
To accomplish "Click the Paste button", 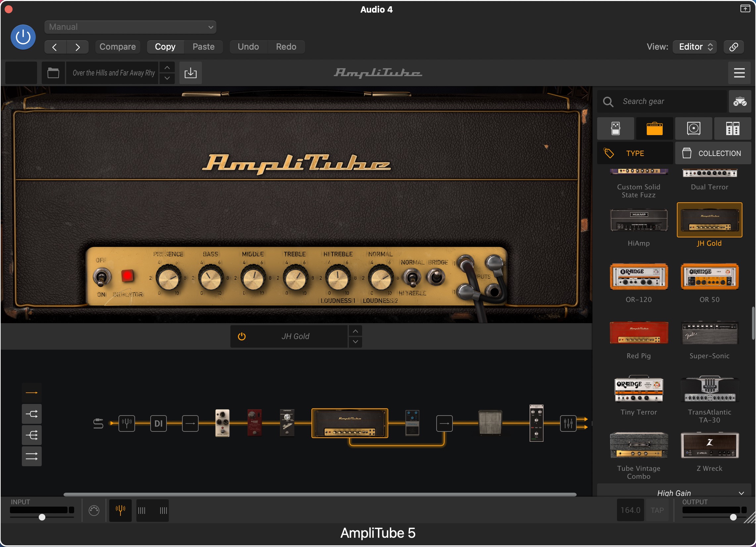I will pos(204,47).
